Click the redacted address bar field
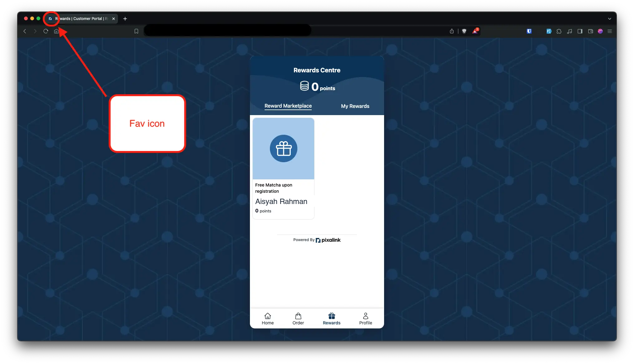Viewport: 634px width, 364px height. tap(228, 31)
